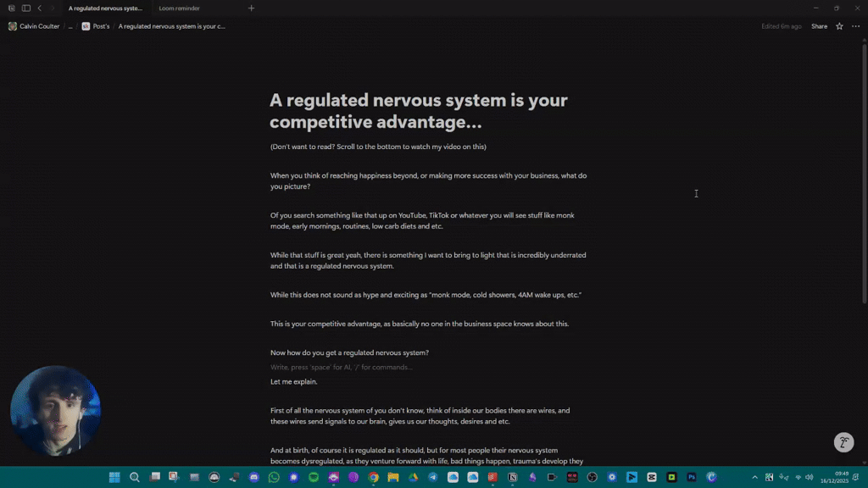Expand hidden icons in the system tray

[754, 477]
